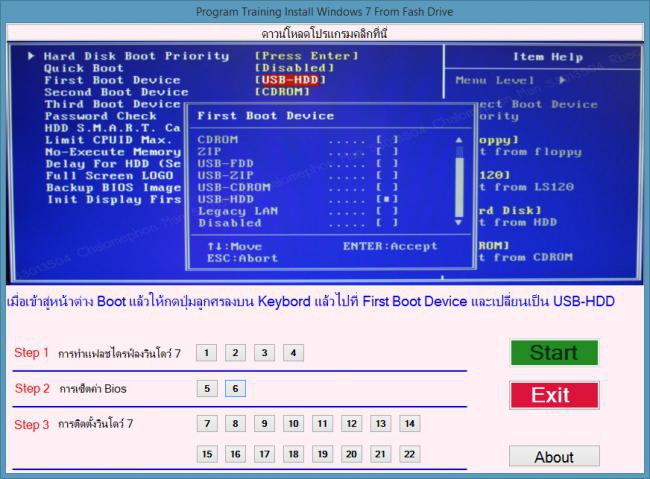Click the Quick Boot label

pyautogui.click(x=84, y=68)
